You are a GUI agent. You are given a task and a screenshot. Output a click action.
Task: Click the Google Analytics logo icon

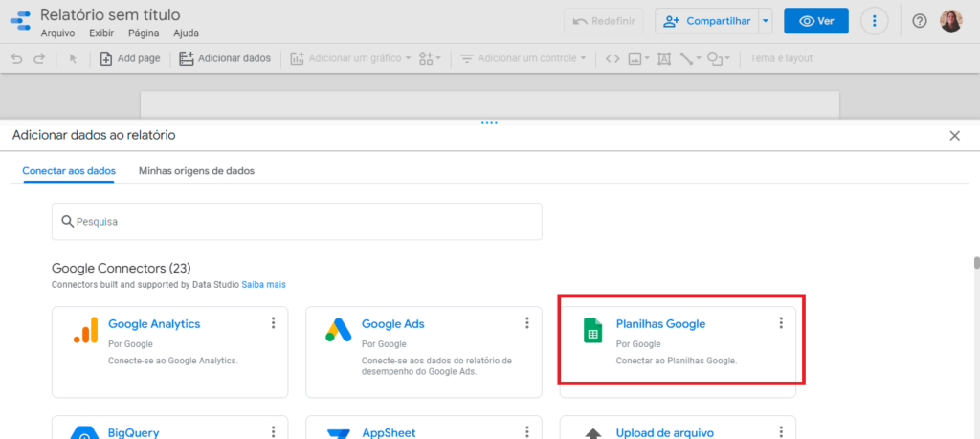point(85,330)
